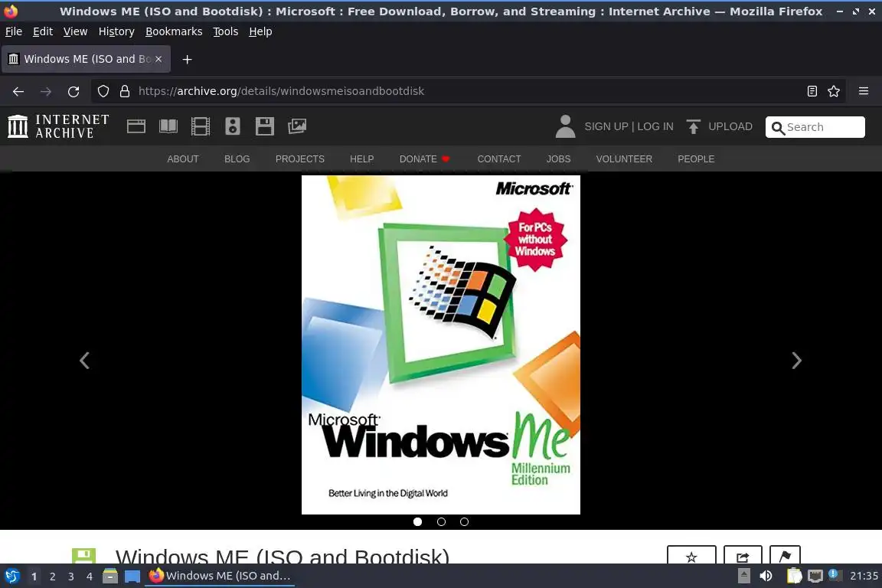Select the first carousel dot

click(417, 521)
